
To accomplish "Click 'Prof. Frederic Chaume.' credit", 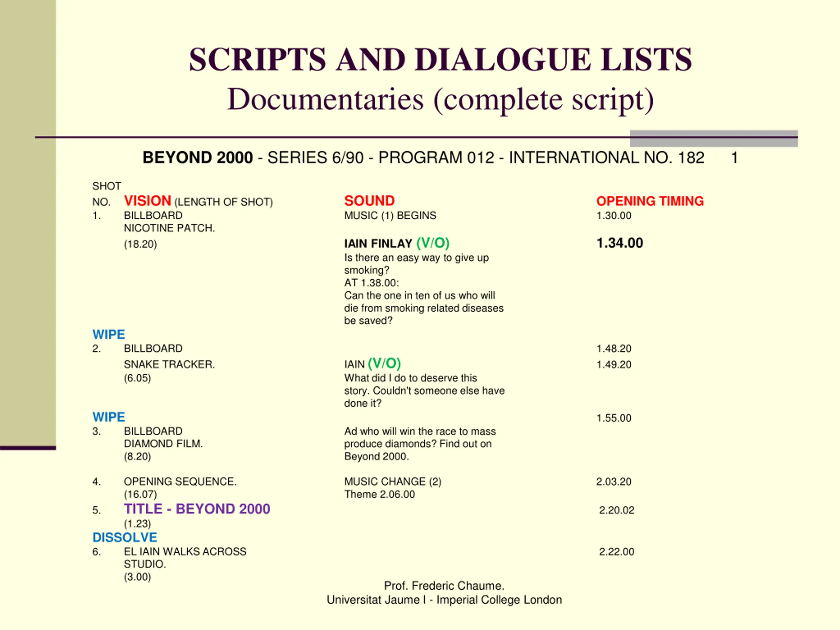I will pyautogui.click(x=444, y=586).
